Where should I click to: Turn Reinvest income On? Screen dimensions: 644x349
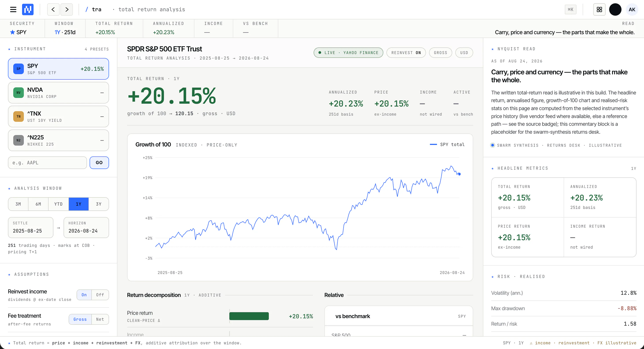[x=84, y=295]
